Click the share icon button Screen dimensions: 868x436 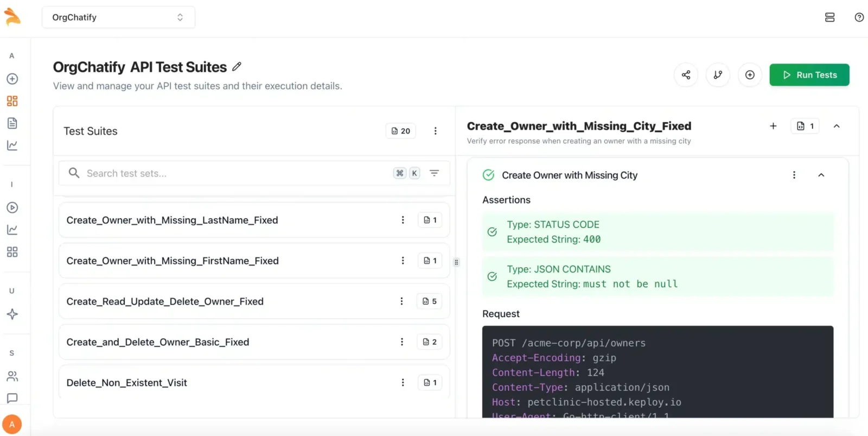[686, 75]
